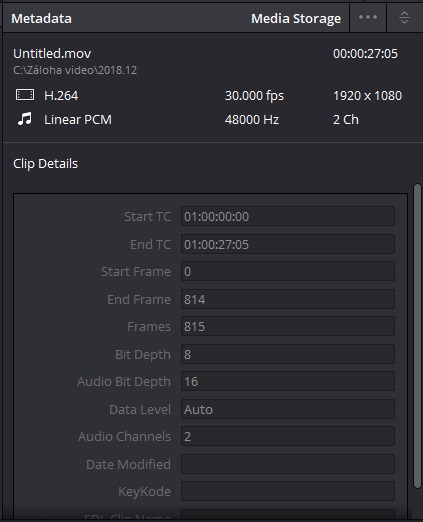Click the End Frame field showing 814
Viewport: 423px width, 522px height.
(x=288, y=299)
